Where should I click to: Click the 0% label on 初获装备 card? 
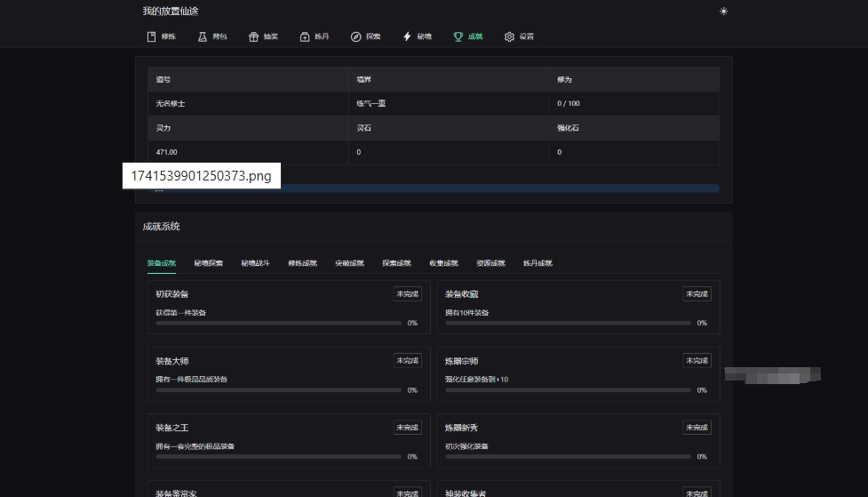pos(412,323)
